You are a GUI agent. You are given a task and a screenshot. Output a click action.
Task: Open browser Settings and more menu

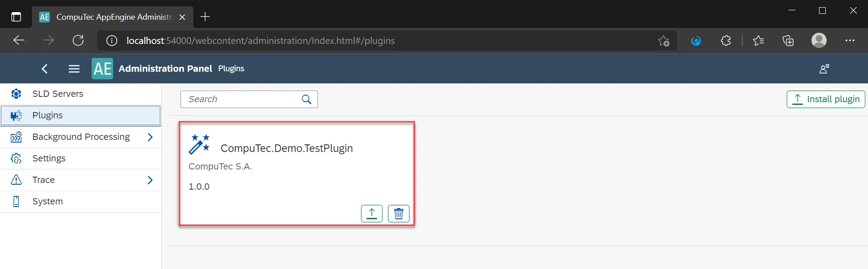click(850, 40)
